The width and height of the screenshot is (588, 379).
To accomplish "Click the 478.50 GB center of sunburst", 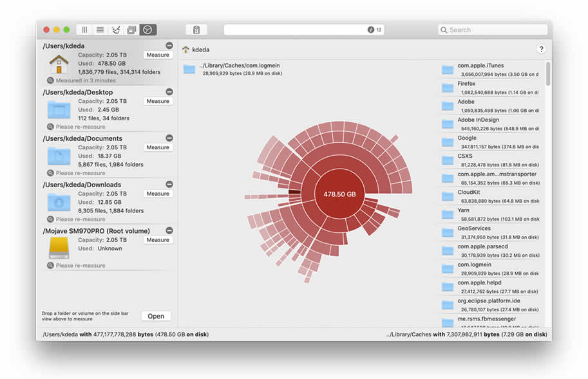I will point(340,194).
